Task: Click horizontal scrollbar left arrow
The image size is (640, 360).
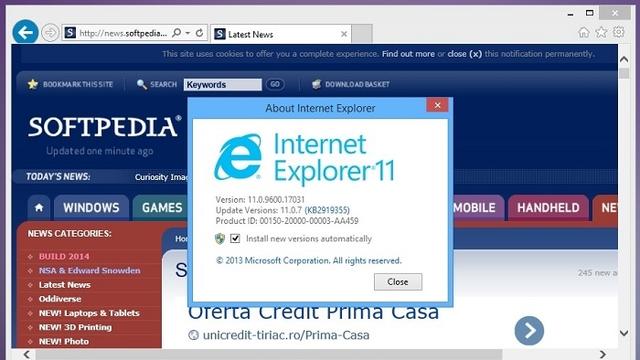Action: 27,354
